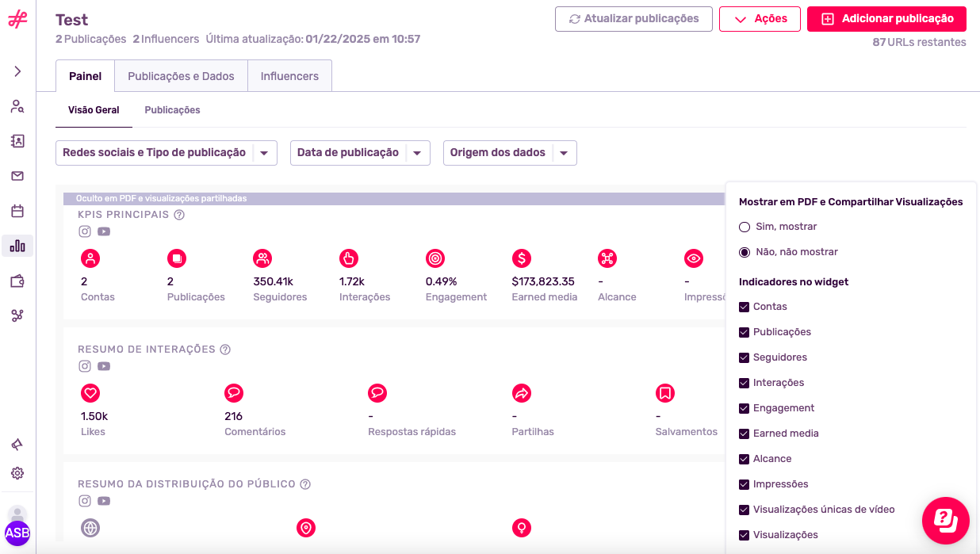Click the help icon next to Resumo de Interações
The height and width of the screenshot is (554, 980).
pos(225,350)
